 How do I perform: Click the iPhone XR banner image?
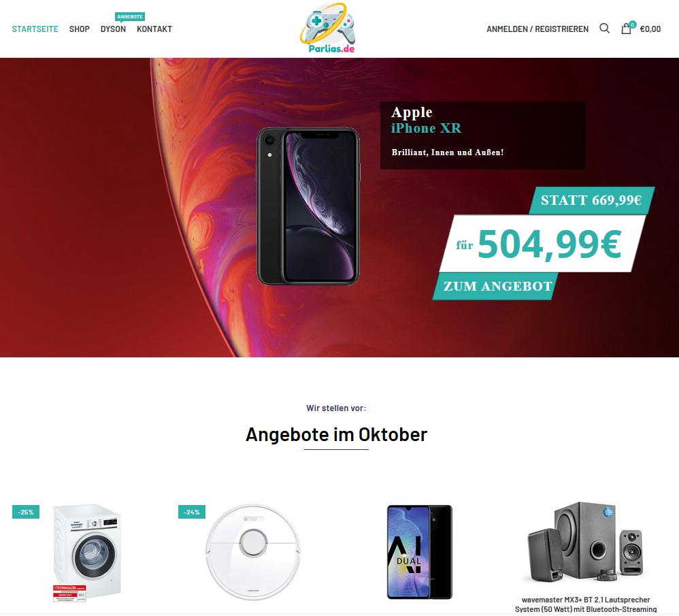[308, 206]
